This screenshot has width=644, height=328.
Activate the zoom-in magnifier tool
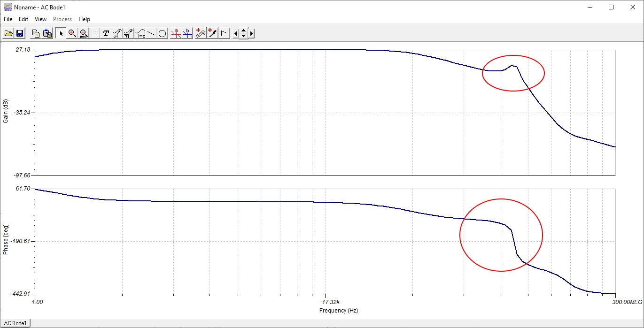[x=72, y=33]
